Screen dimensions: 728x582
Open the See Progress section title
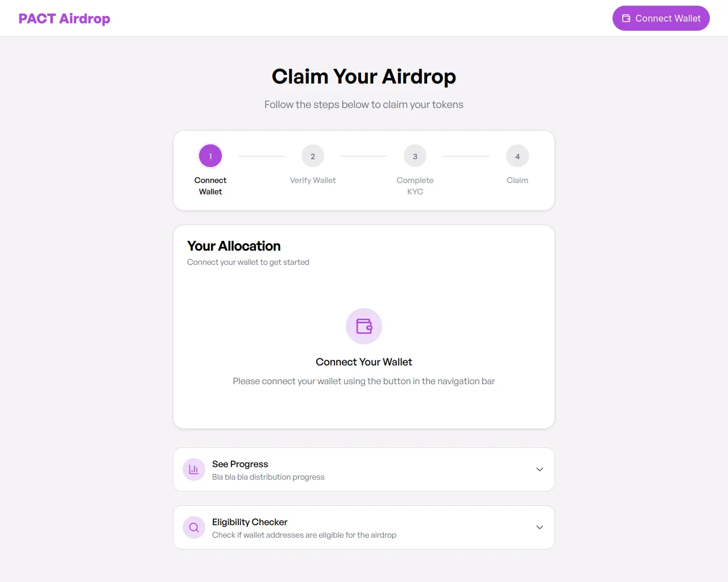pyautogui.click(x=240, y=464)
